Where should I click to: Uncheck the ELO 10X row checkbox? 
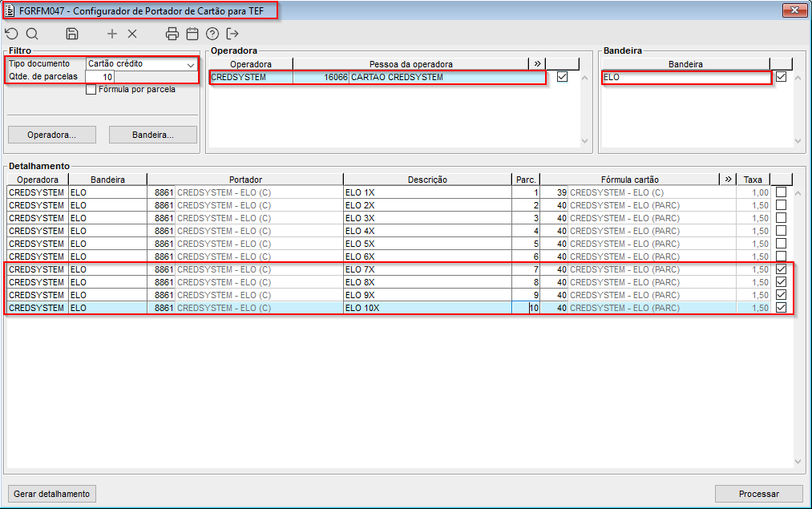[781, 308]
